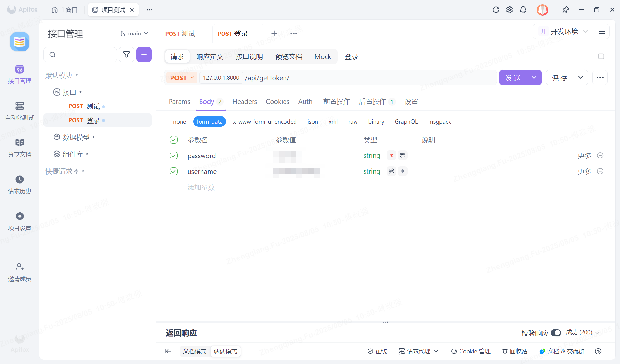Switch to the Mock tab
Viewport: 620px width, 364px height.
coord(323,56)
